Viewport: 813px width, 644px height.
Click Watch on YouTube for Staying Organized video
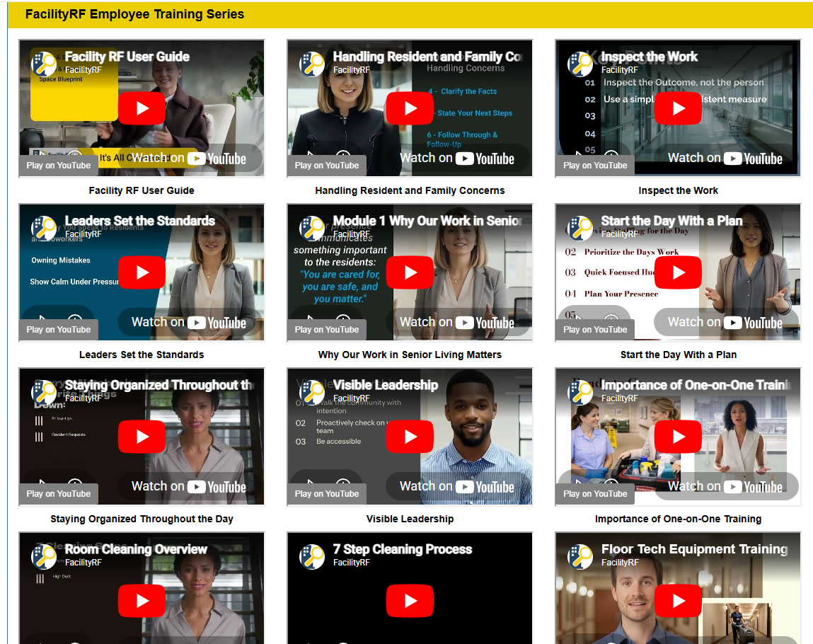point(189,486)
